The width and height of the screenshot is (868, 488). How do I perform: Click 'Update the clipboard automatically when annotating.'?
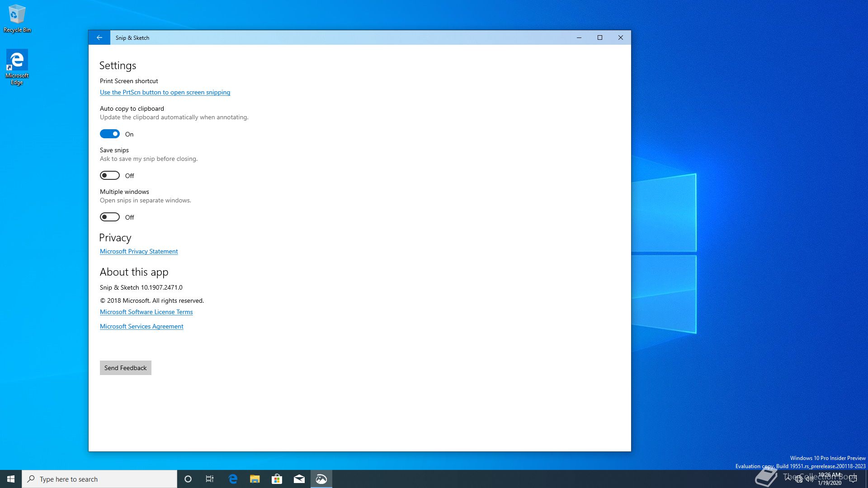(x=174, y=117)
